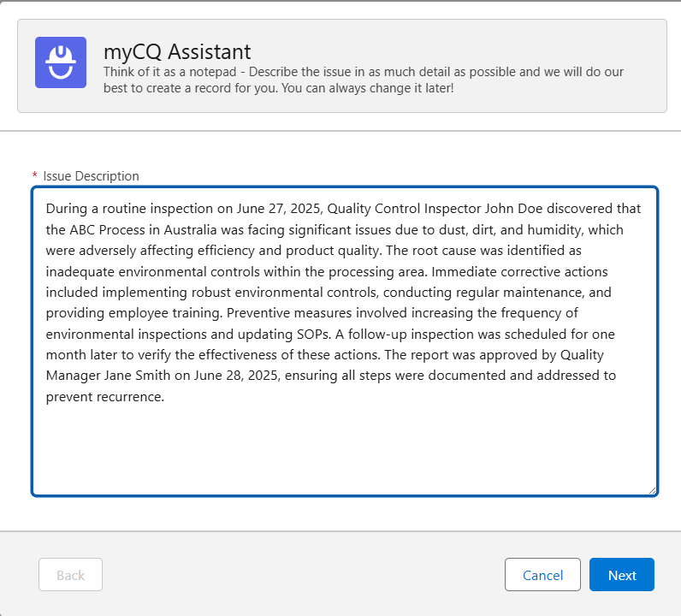This screenshot has height=616, width=681.
Task: Click the myCQ Assistant helmet icon
Action: coord(61,62)
